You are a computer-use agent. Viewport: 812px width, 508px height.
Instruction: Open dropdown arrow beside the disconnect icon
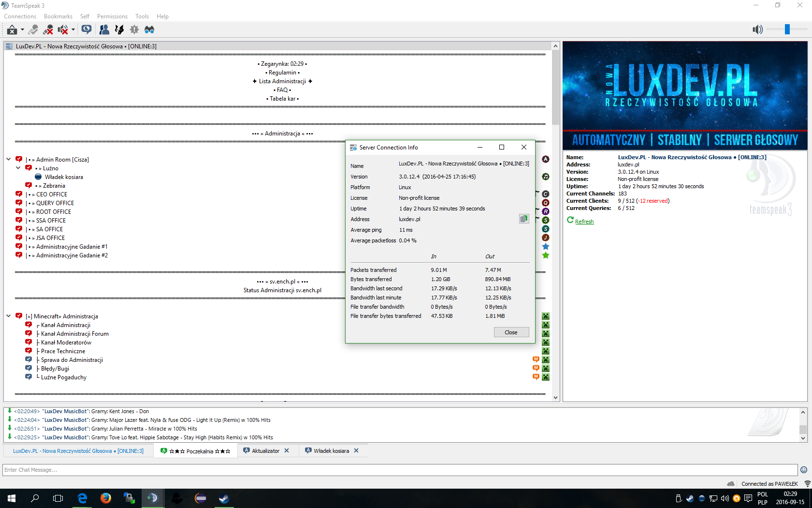pyautogui.click(x=22, y=30)
